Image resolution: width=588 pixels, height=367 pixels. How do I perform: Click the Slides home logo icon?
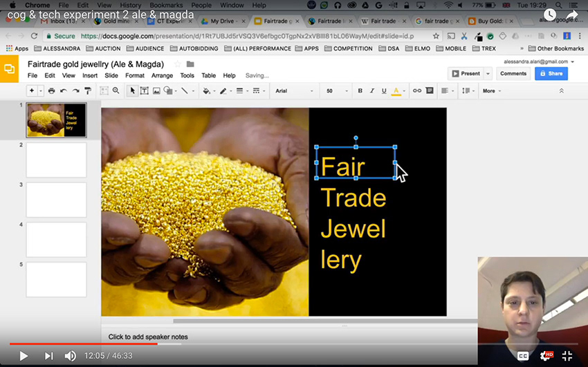(x=10, y=69)
